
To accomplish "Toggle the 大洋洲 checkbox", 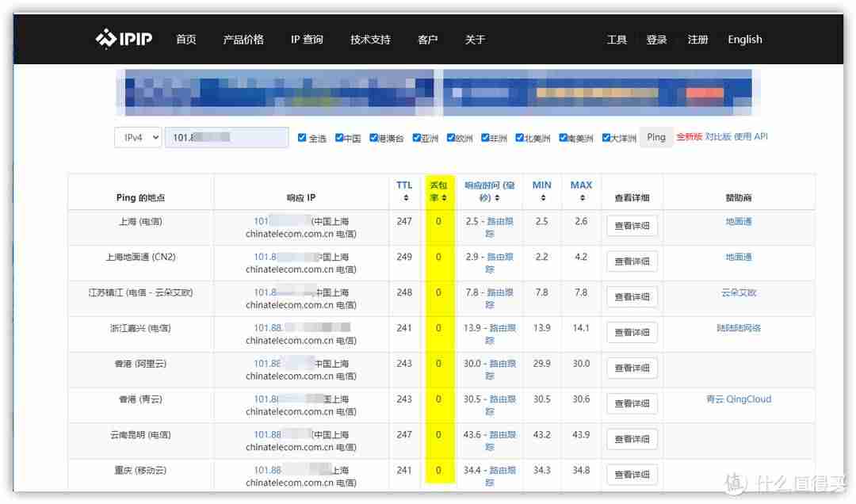I will [x=606, y=138].
